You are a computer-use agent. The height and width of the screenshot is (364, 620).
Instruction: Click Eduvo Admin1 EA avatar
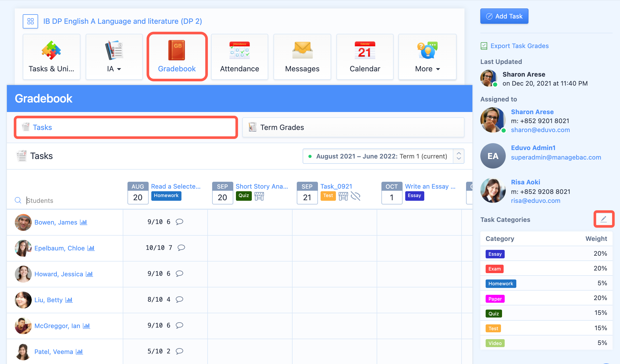pyautogui.click(x=493, y=156)
